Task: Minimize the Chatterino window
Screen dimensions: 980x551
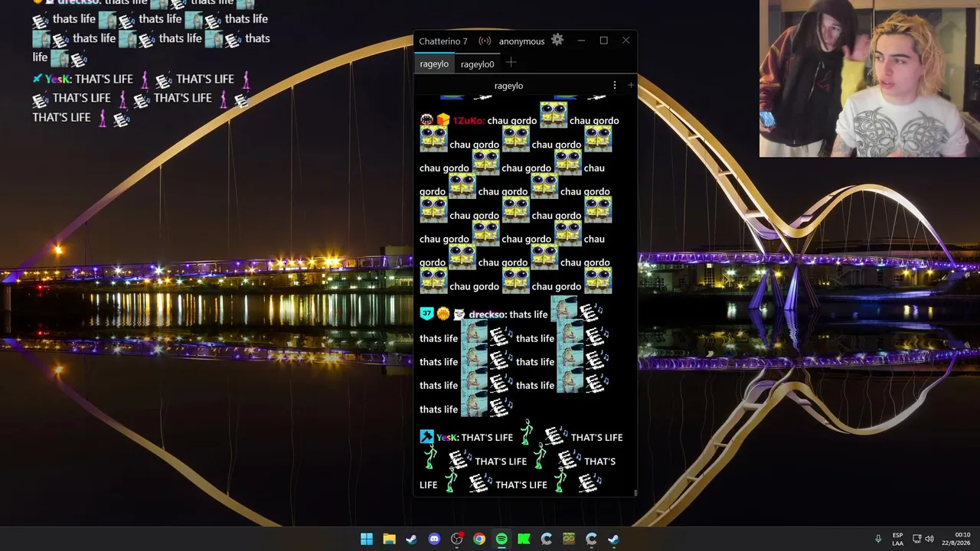Action: 581,41
